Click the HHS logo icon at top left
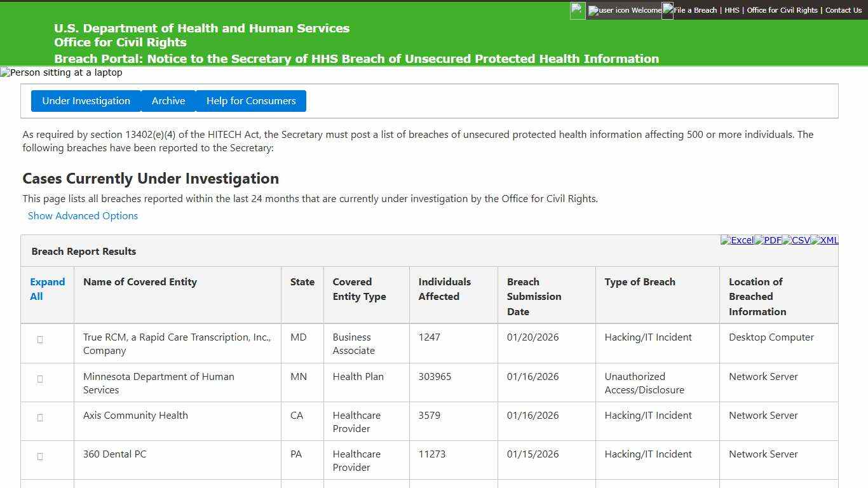This screenshot has height=488, width=868. click(x=577, y=11)
